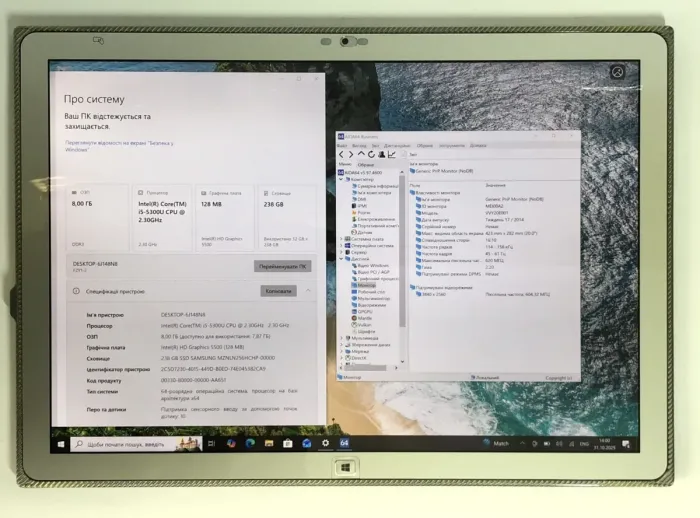The height and width of the screenshot is (518, 700).
Task: Expand the Мультимедіа tree node
Action: pos(342,338)
